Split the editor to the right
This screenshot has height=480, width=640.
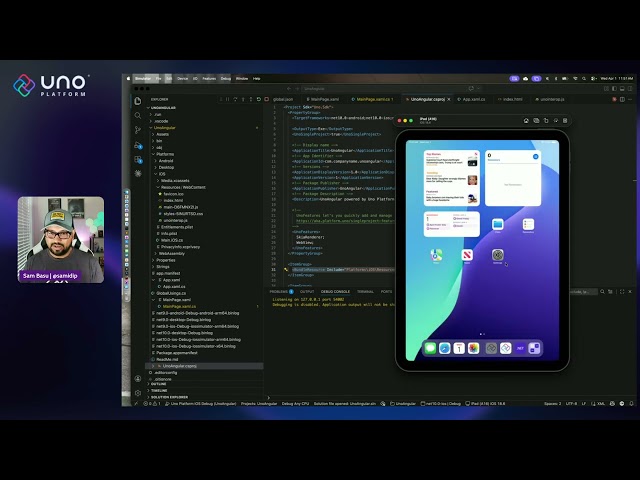click(622, 99)
